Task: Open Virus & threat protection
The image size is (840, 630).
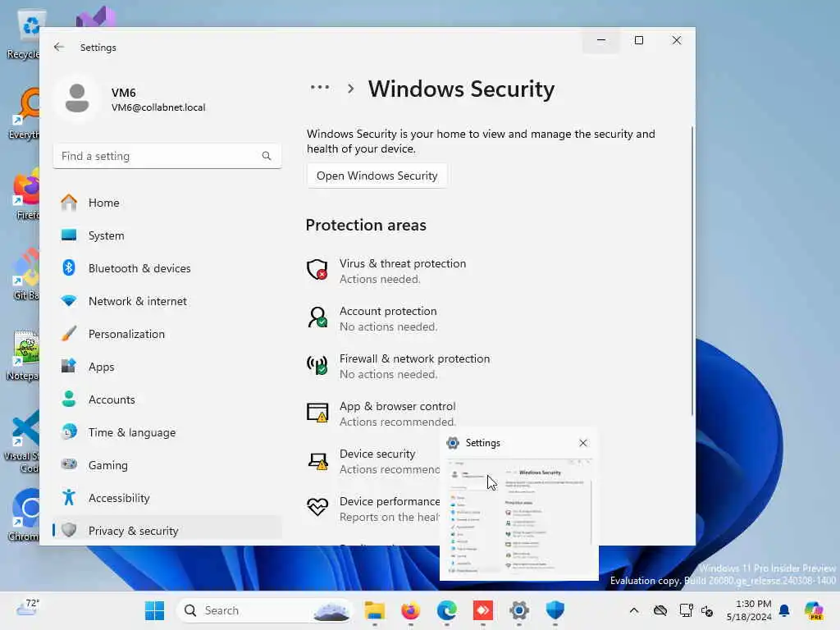Action: [403, 271]
